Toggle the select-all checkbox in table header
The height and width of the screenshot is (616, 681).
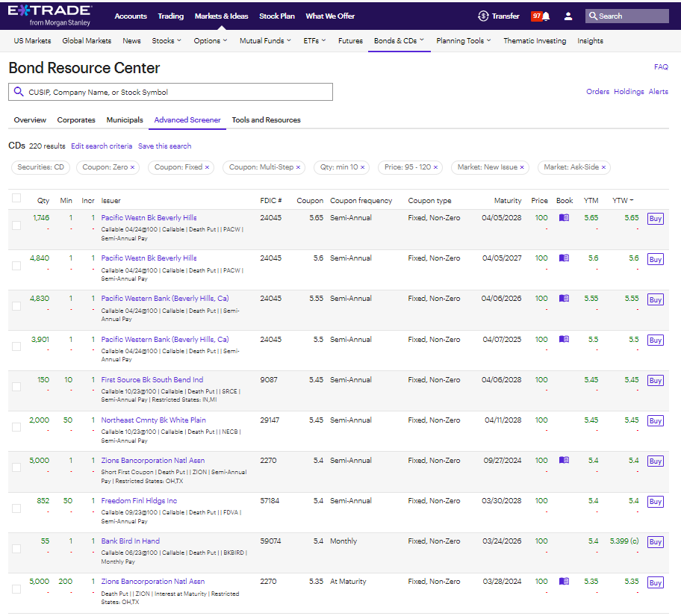[16, 198]
